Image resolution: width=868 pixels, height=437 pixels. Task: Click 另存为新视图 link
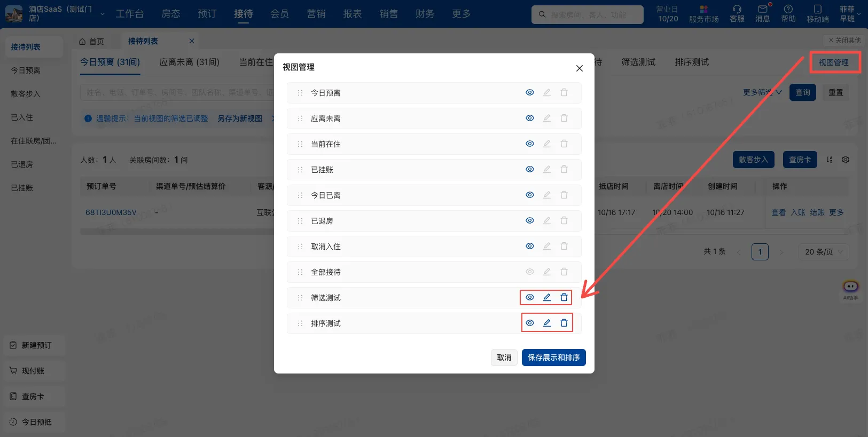[x=240, y=118]
